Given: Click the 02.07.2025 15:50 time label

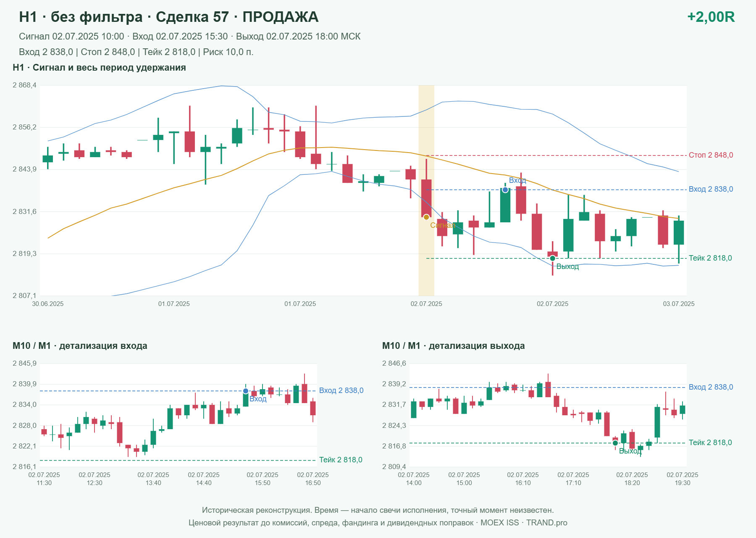Looking at the screenshot, I should point(262,479).
